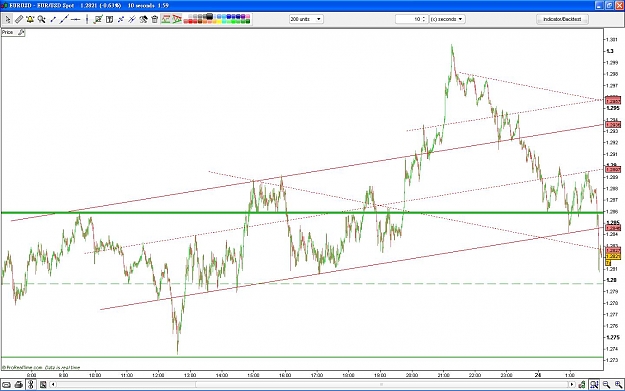625x391 pixels.
Task: Pick the black color swatch
Action: (210, 16)
